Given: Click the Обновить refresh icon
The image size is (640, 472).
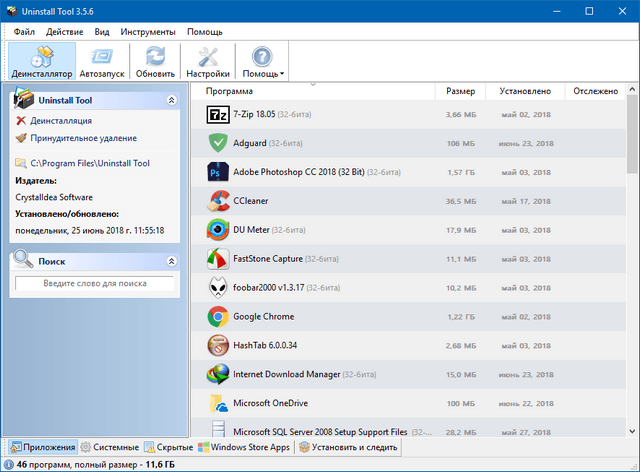Looking at the screenshot, I should [x=155, y=57].
